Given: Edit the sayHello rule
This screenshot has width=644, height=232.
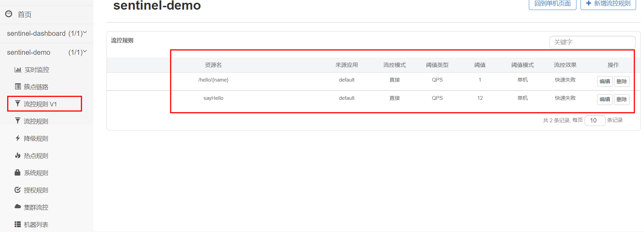Looking at the screenshot, I should (x=605, y=99).
